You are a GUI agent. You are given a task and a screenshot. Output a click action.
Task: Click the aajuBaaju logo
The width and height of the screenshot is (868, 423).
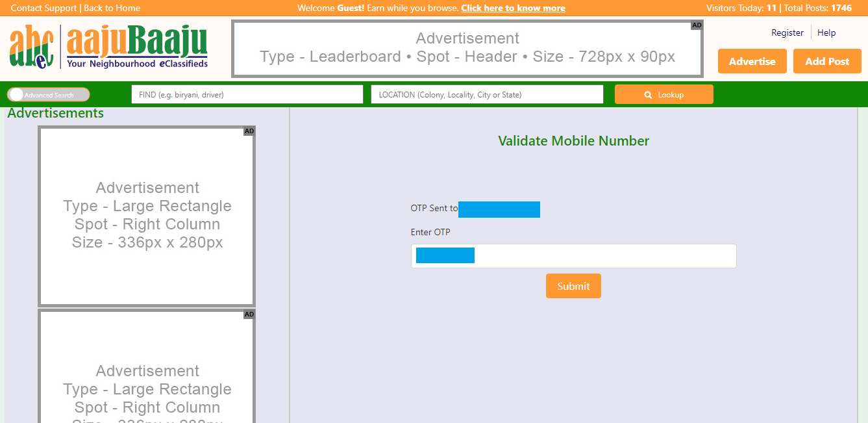(108, 47)
